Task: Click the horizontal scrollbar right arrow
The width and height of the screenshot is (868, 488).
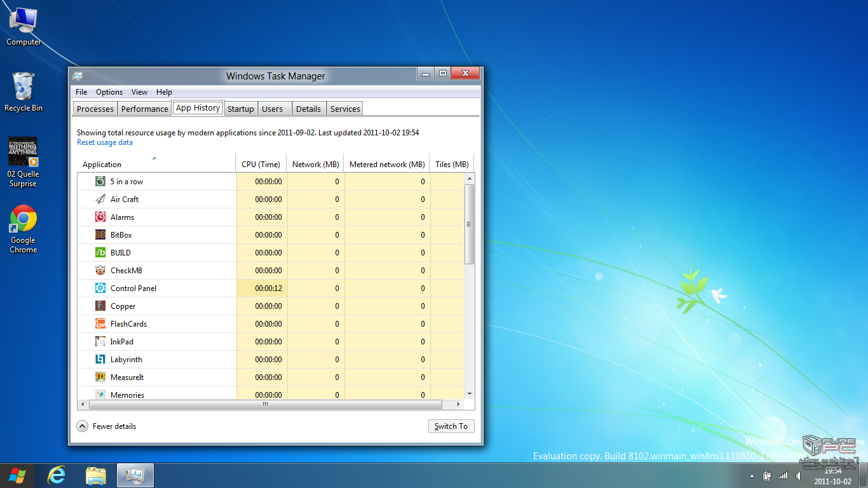Action: point(459,404)
